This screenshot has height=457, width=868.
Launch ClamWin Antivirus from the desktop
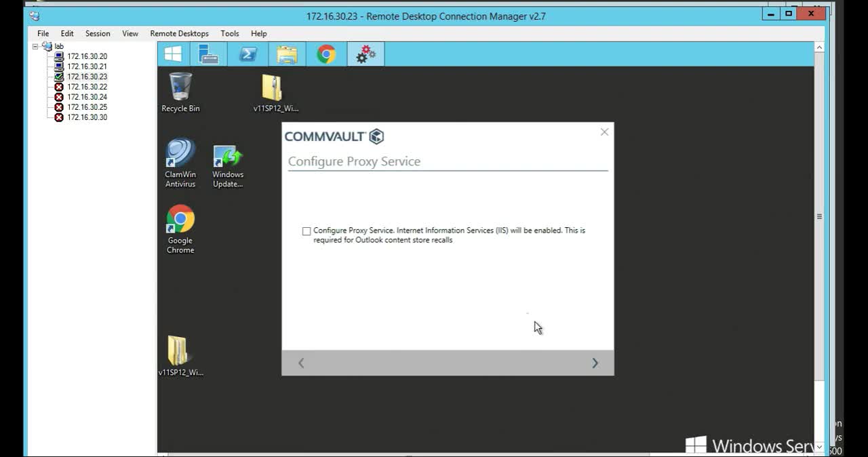tap(180, 153)
